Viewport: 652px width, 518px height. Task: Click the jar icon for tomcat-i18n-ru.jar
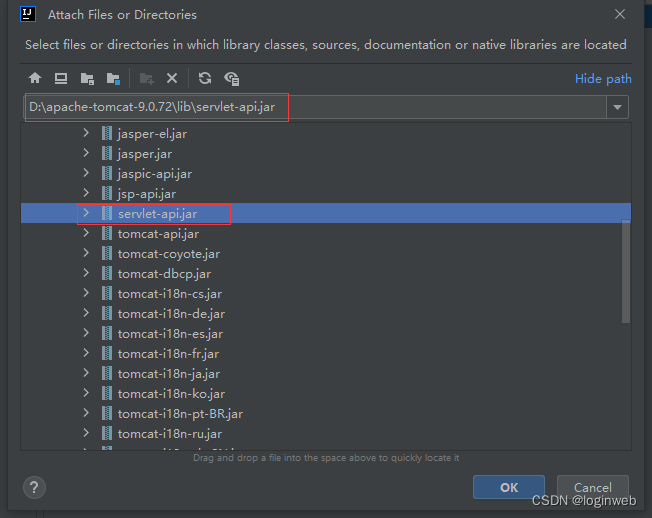pos(107,433)
